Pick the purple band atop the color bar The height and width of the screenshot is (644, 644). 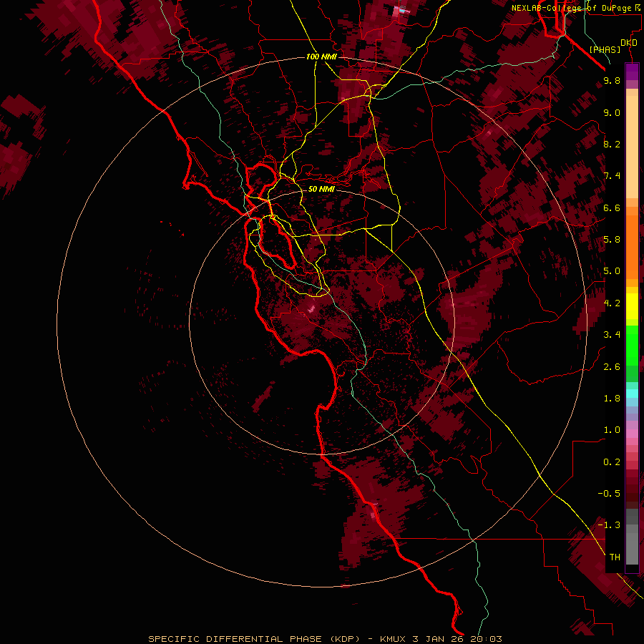point(632,72)
